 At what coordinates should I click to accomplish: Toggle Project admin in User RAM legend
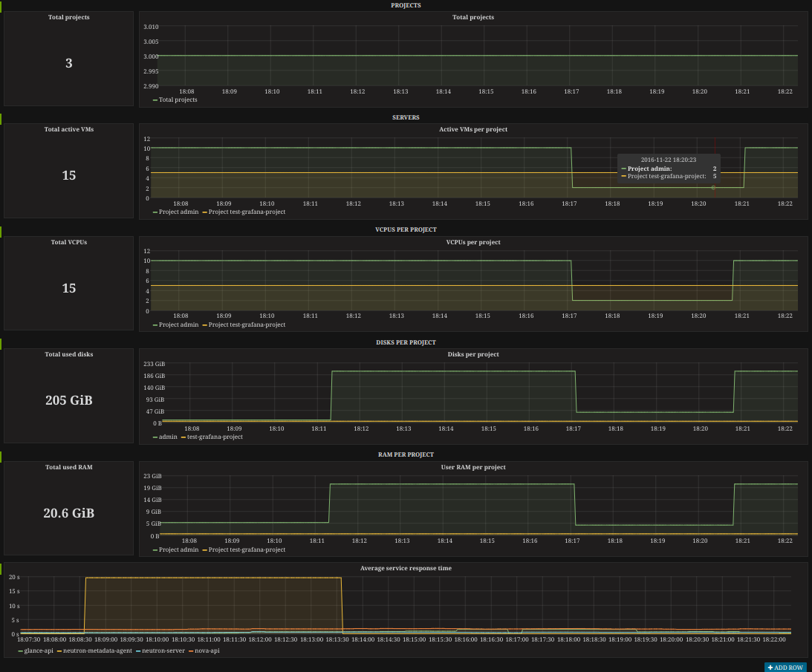pos(178,549)
